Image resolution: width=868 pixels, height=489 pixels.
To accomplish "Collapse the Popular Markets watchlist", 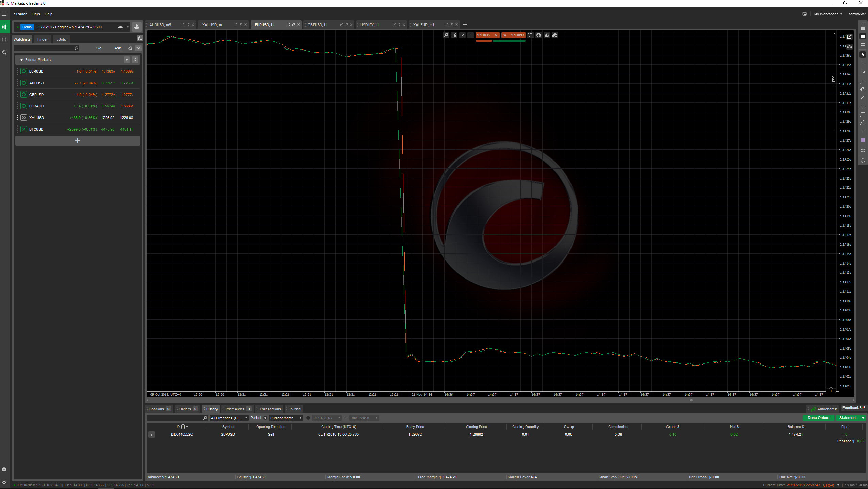I will (x=22, y=60).
